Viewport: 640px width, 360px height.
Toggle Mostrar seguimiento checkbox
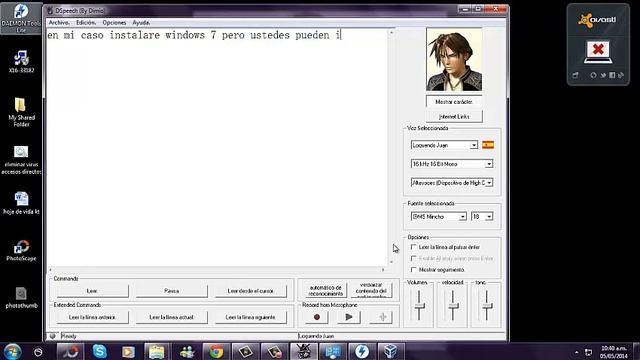[x=413, y=270]
